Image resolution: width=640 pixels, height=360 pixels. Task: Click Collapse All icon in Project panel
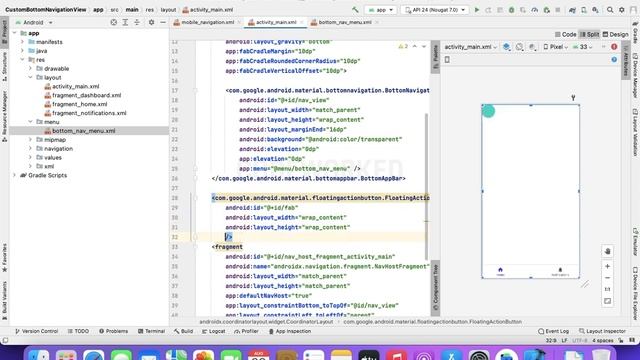tap(137, 22)
